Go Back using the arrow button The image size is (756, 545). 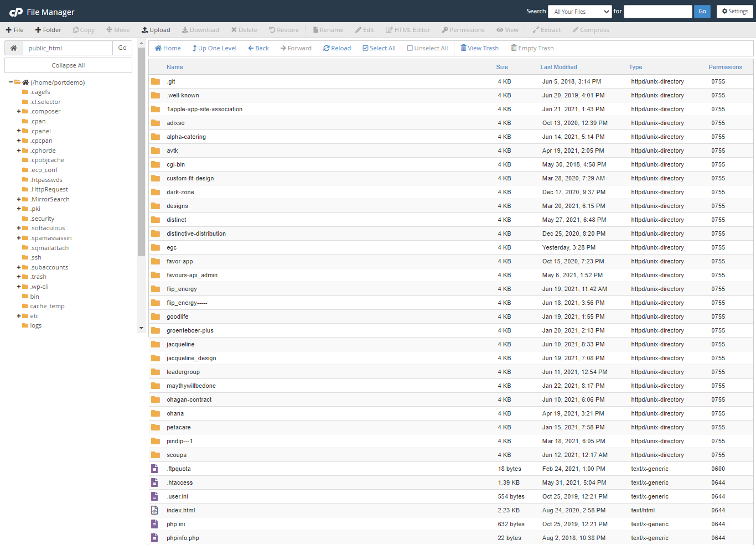click(x=251, y=48)
